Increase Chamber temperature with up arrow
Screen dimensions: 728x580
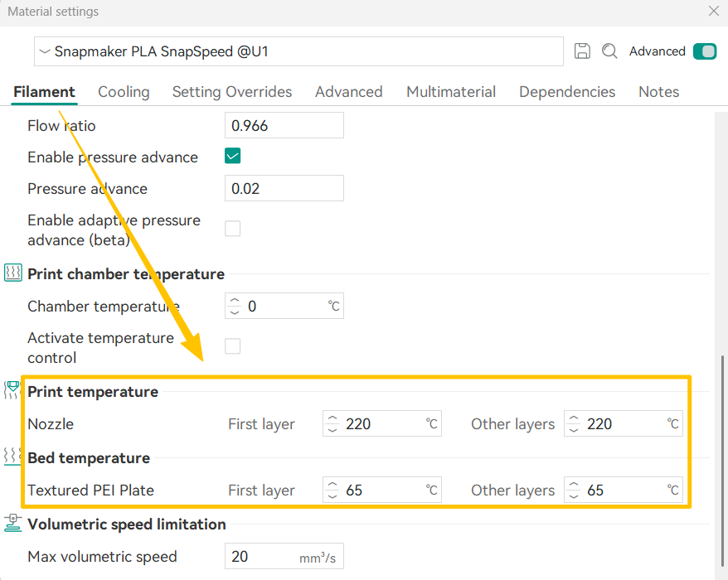pos(234,302)
